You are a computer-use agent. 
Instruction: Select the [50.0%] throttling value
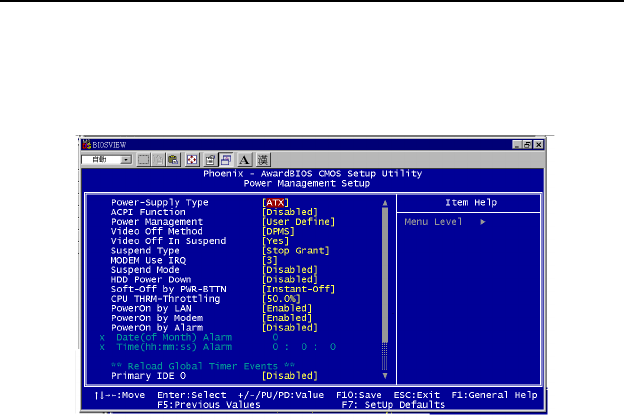point(281,299)
